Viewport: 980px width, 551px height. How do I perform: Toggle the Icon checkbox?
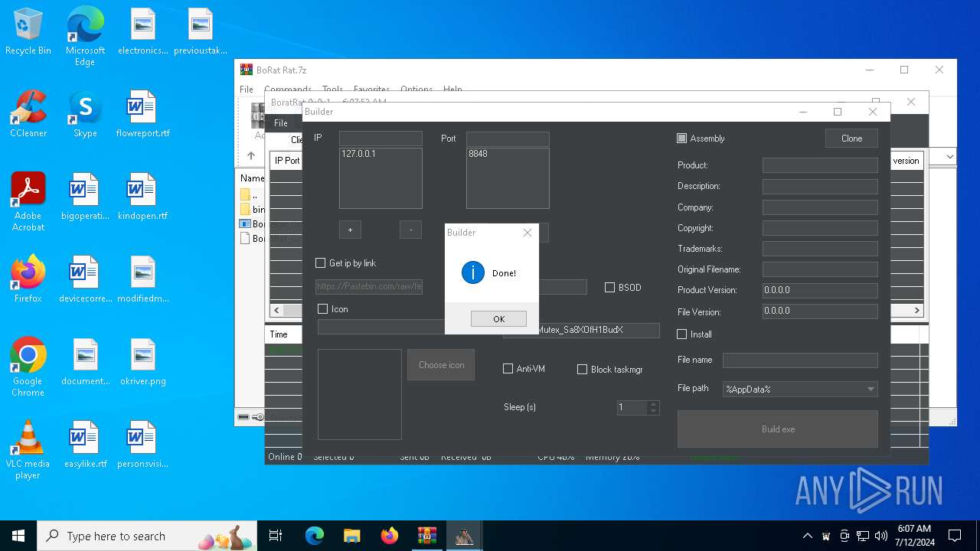(323, 309)
